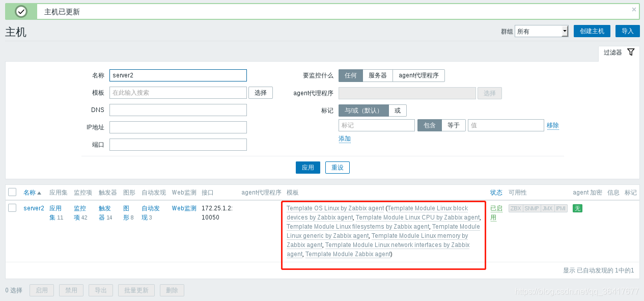Close the host-updated notification banner
Viewport: 644px width, 301px height.
pos(634,9)
